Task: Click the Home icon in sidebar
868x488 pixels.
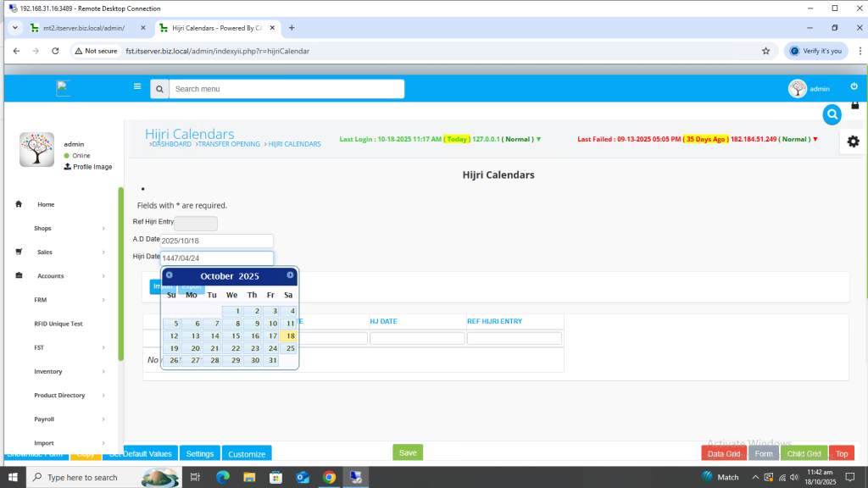Action: click(19, 204)
